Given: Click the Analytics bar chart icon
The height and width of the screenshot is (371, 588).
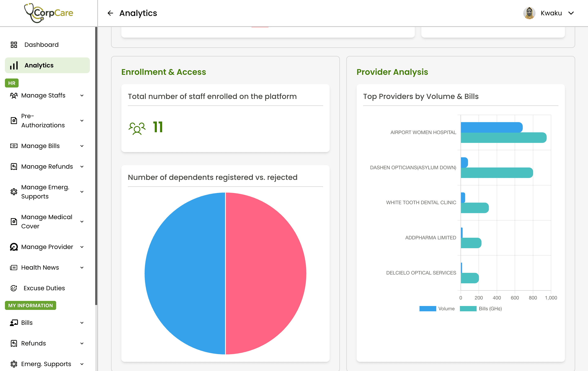Looking at the screenshot, I should tap(14, 65).
